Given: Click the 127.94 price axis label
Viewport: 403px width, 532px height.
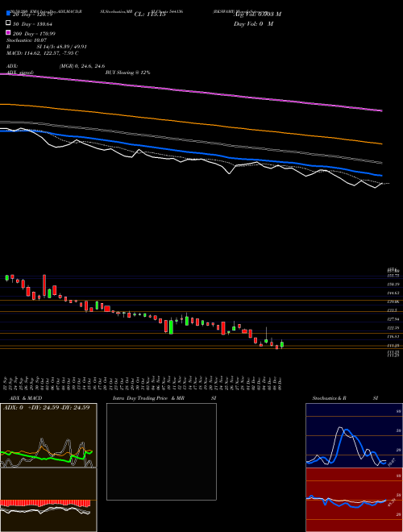Looking at the screenshot, I should coord(393,319).
